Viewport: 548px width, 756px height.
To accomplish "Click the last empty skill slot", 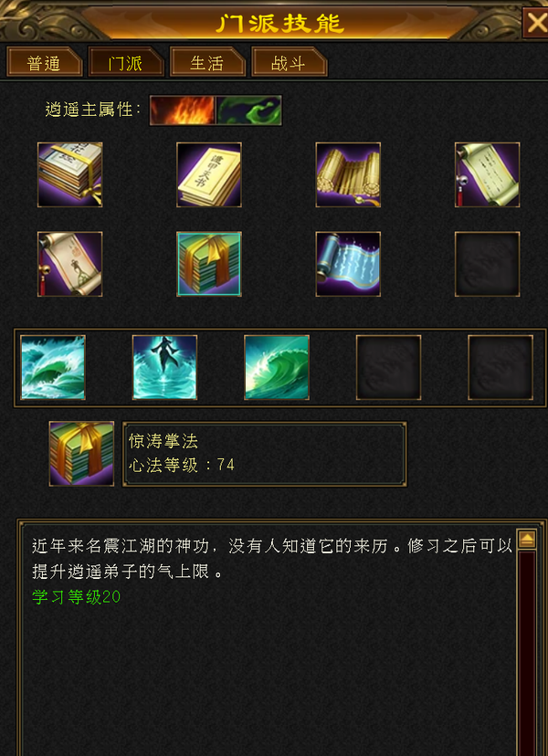I will point(501,367).
